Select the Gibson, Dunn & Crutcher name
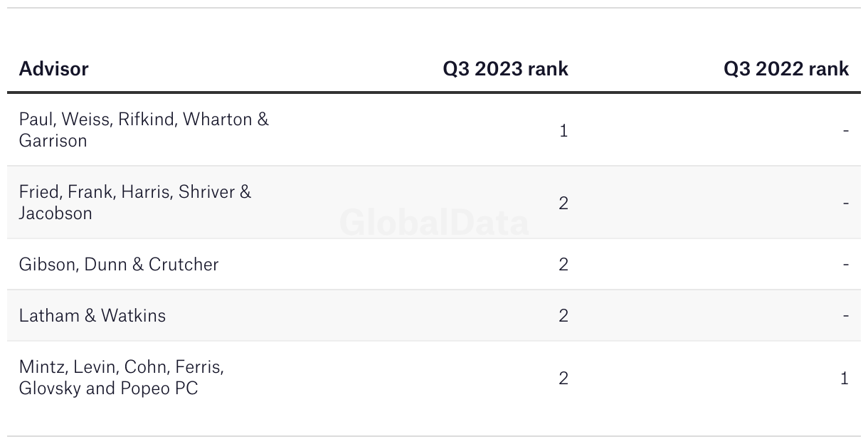This screenshot has height=444, width=868. (x=119, y=264)
